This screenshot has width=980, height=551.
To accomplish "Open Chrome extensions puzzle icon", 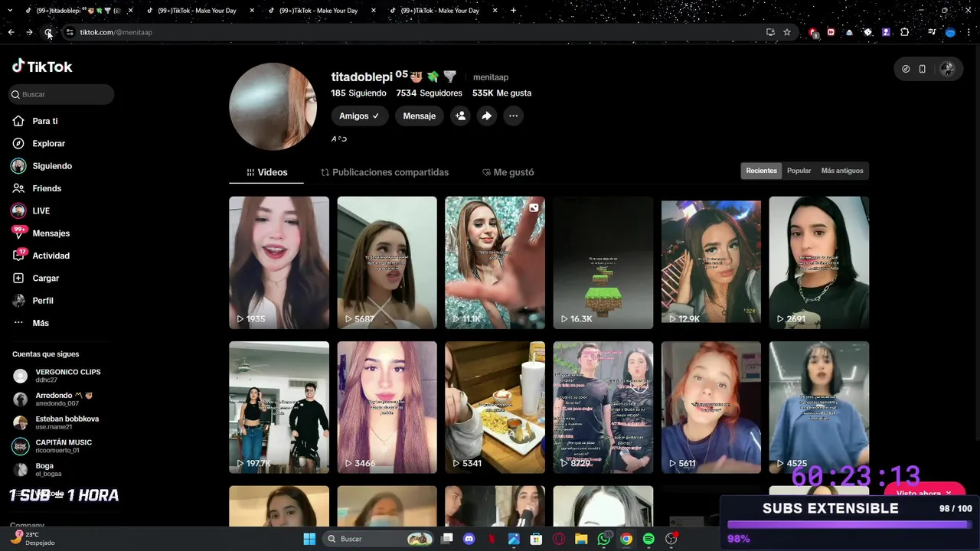I will tap(905, 32).
